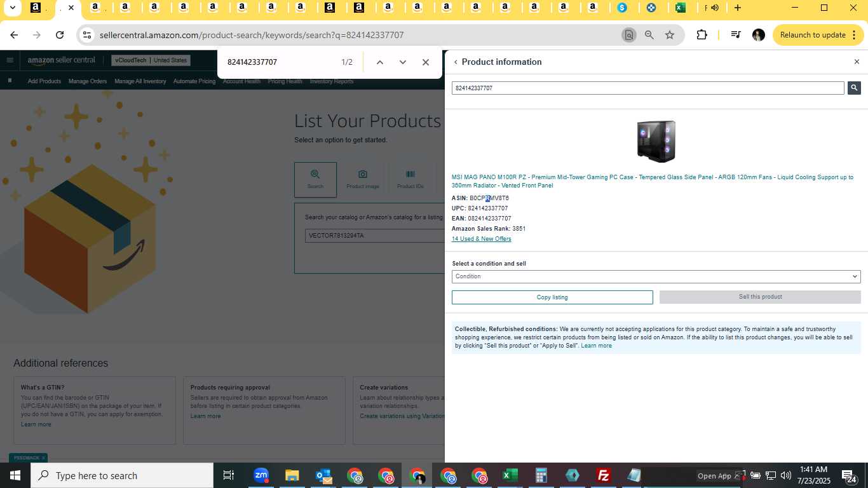This screenshot has height=488, width=868.
Task: Open the page zoom indicator
Action: (x=649, y=35)
